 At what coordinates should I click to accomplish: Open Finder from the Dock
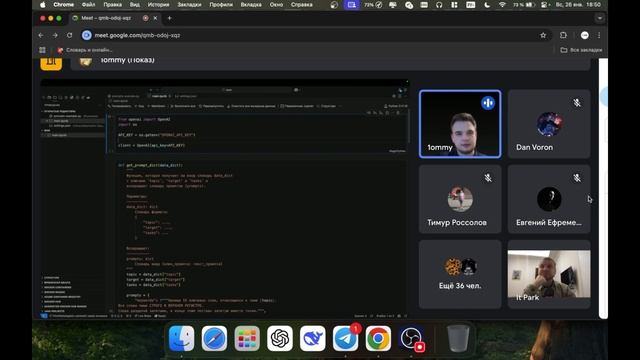point(181,338)
